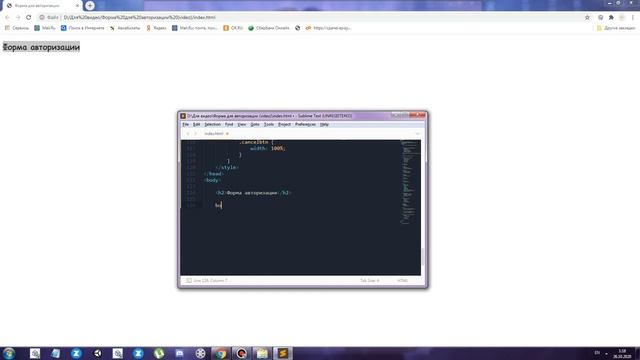Click the file info icon in the address bar
The height and width of the screenshot is (360, 640).
click(x=42, y=18)
